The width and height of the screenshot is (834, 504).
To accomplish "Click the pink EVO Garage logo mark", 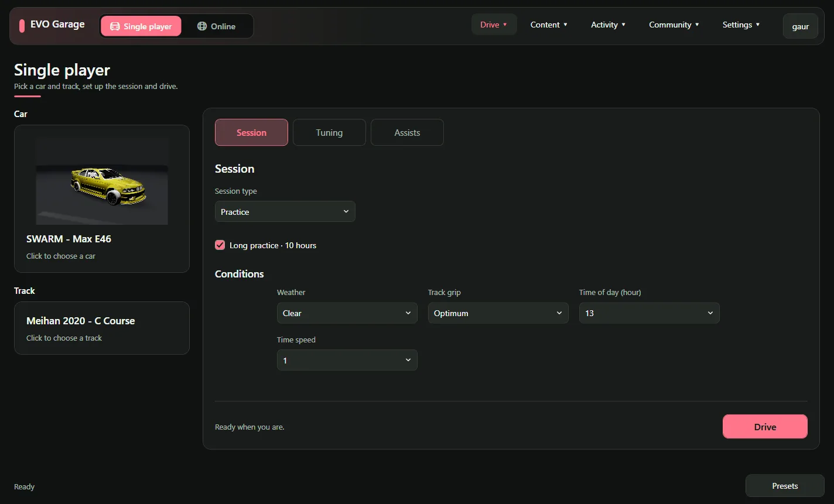I will click(x=22, y=26).
